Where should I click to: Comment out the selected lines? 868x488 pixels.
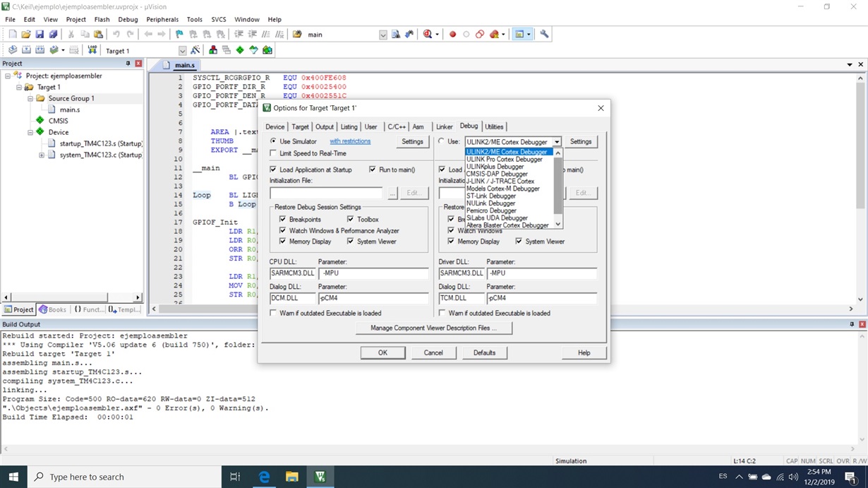266,34
